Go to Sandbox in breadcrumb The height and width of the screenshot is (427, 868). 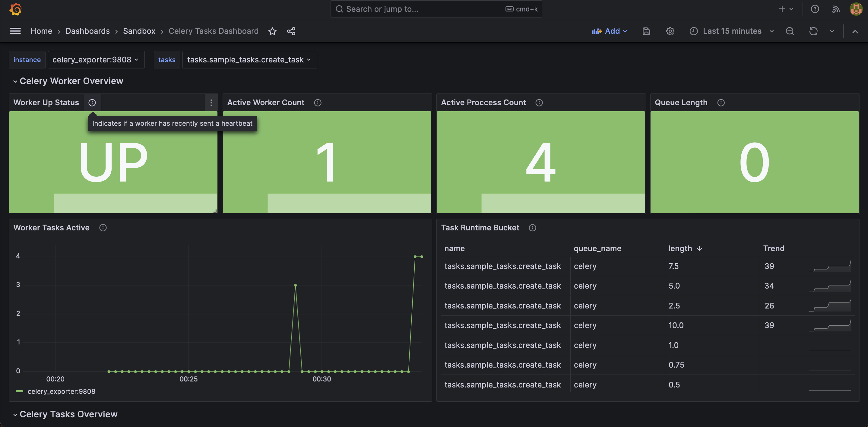[x=139, y=31]
